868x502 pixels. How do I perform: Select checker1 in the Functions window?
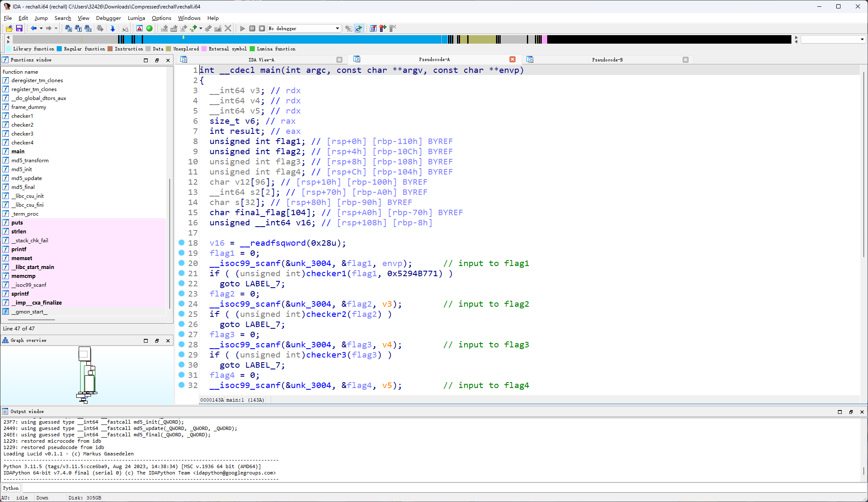coord(22,116)
